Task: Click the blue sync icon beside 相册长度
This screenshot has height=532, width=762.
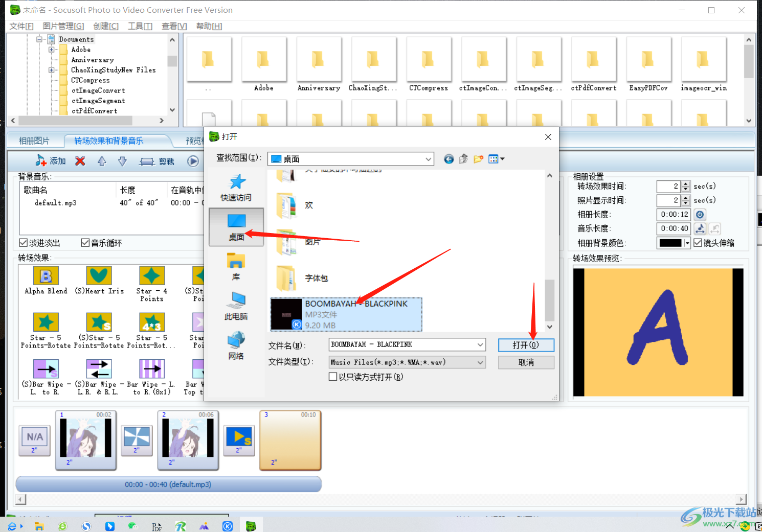Action: [x=700, y=215]
